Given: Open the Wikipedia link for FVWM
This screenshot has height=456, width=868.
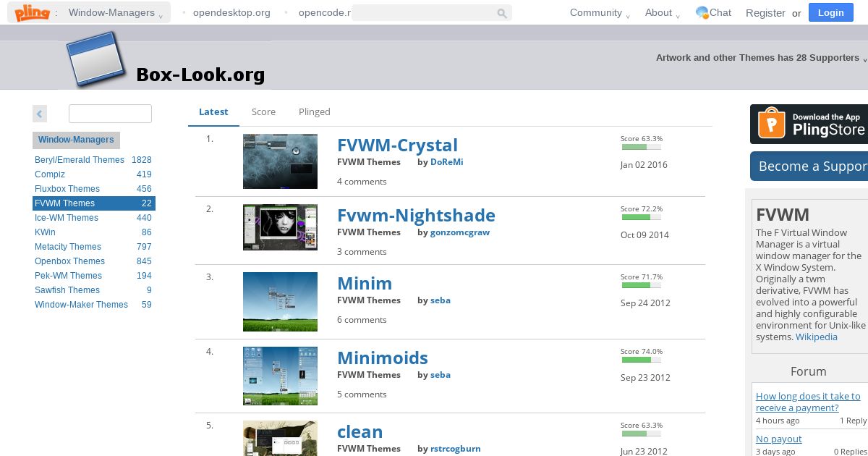Looking at the screenshot, I should point(817,337).
